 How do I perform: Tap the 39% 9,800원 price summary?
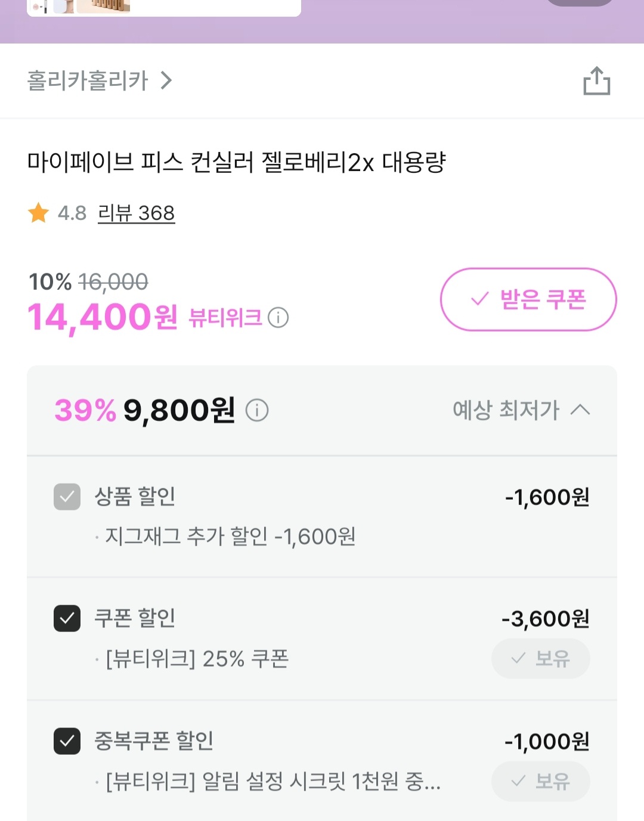pyautogui.click(x=145, y=410)
